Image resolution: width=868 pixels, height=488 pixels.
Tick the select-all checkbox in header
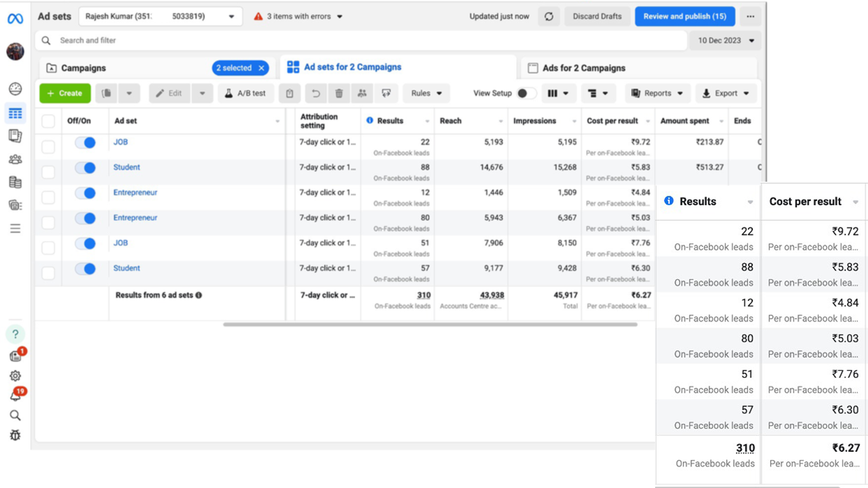48,121
